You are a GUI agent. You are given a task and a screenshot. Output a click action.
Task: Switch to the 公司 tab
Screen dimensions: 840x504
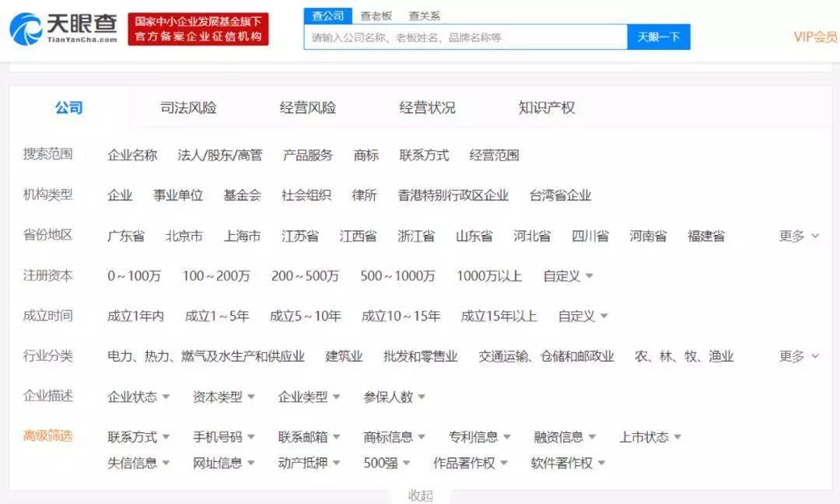point(68,107)
